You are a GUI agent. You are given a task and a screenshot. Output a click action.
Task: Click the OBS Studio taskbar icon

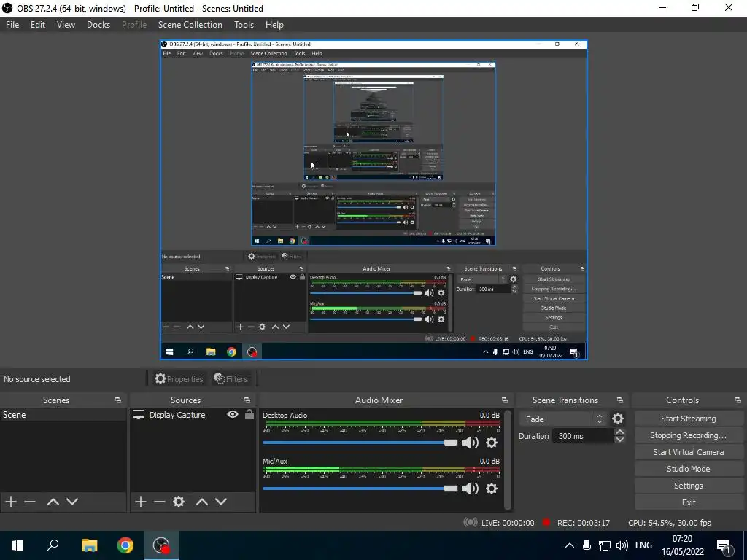pyautogui.click(x=161, y=545)
